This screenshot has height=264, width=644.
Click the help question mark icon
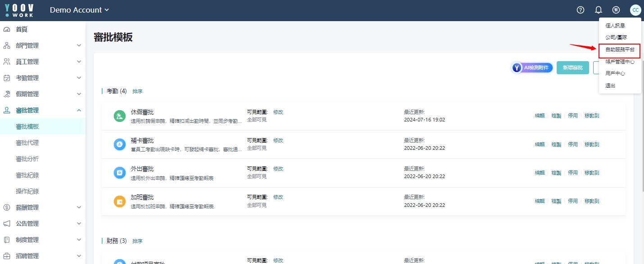581,10
